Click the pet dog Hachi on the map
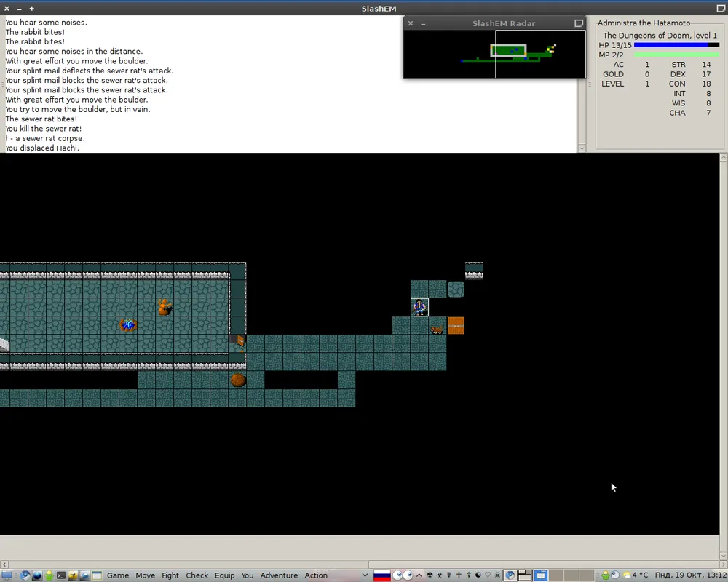Screen dimensions: 728x582 click(x=437, y=330)
